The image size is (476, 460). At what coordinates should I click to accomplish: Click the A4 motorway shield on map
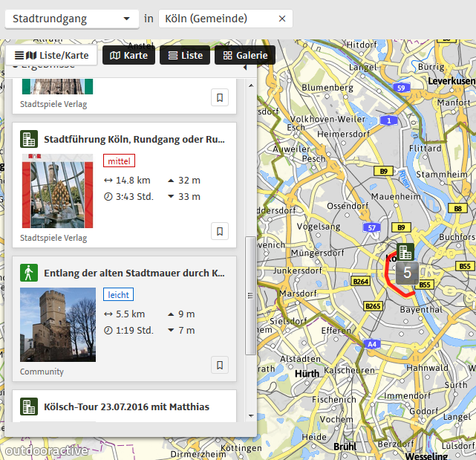coord(372,344)
